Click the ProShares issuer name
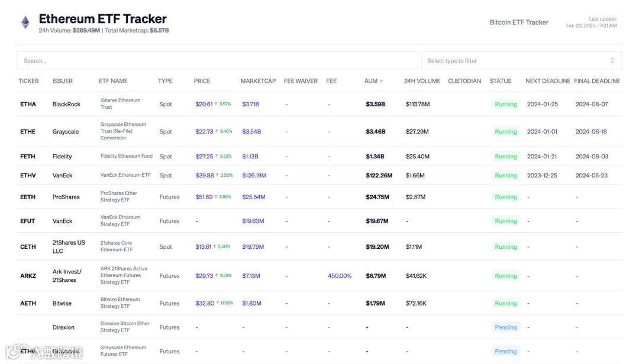Viewport: 639px width, 364px height. coord(66,197)
